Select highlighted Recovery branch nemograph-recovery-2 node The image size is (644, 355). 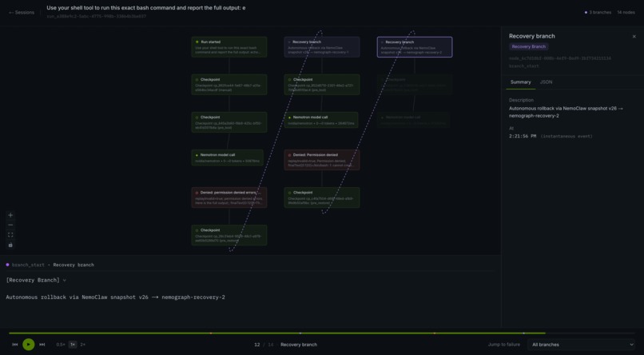point(415,47)
